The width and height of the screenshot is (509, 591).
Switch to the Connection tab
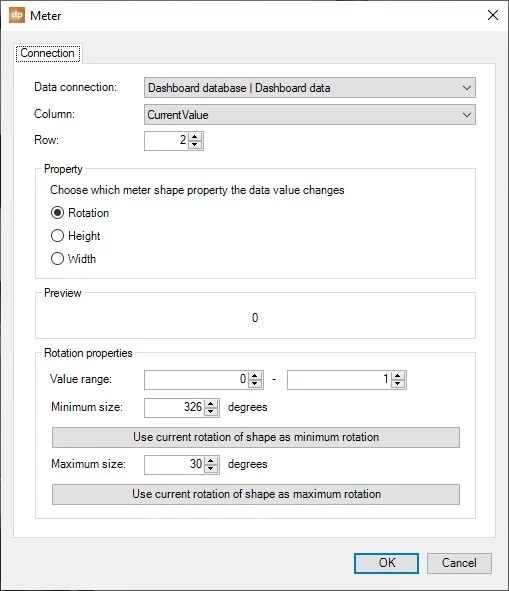pyautogui.click(x=48, y=53)
